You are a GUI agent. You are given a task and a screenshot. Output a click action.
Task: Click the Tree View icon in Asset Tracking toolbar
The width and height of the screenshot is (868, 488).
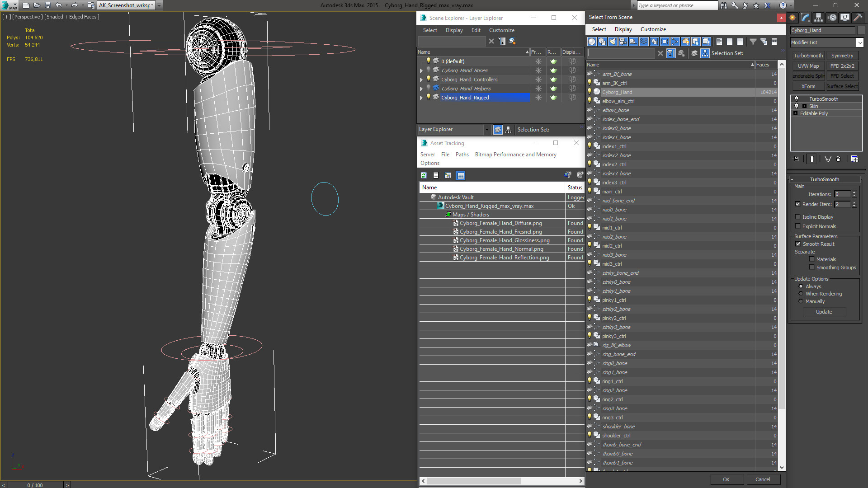pos(448,175)
